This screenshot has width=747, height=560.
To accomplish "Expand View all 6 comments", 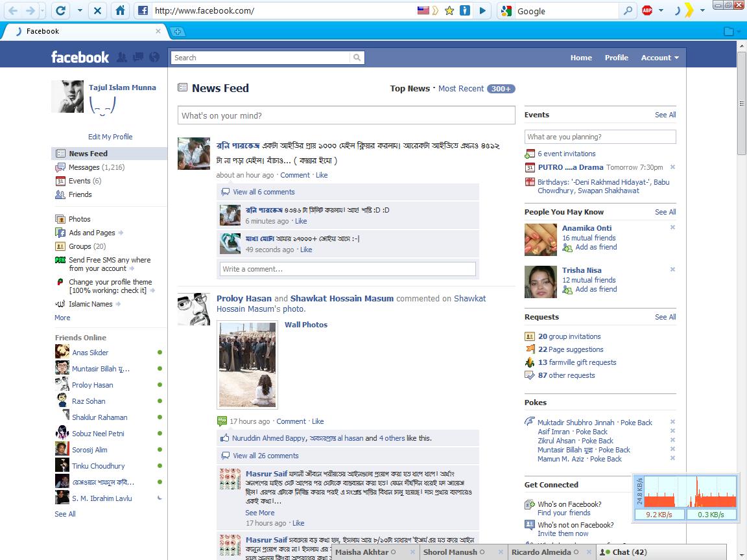I will click(264, 192).
